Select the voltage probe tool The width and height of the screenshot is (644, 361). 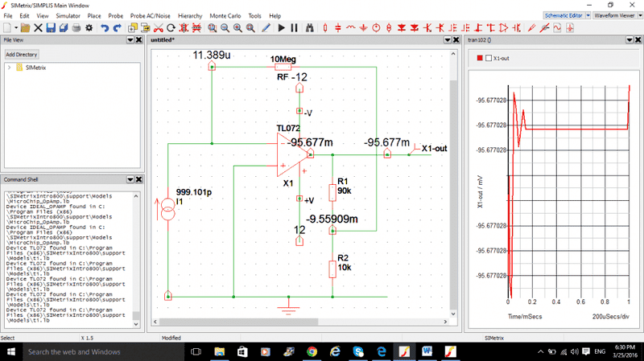point(532,28)
